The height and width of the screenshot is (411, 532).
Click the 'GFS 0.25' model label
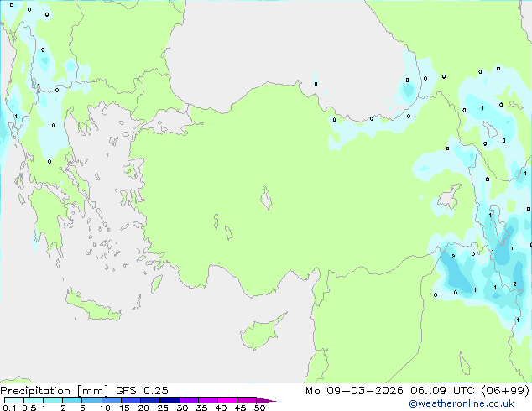coord(142,391)
